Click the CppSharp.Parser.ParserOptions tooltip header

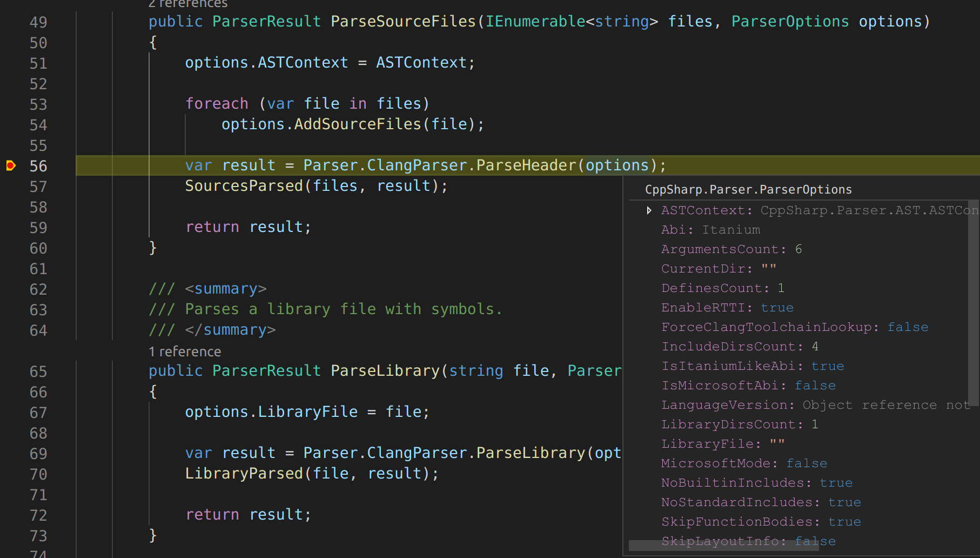coord(748,189)
